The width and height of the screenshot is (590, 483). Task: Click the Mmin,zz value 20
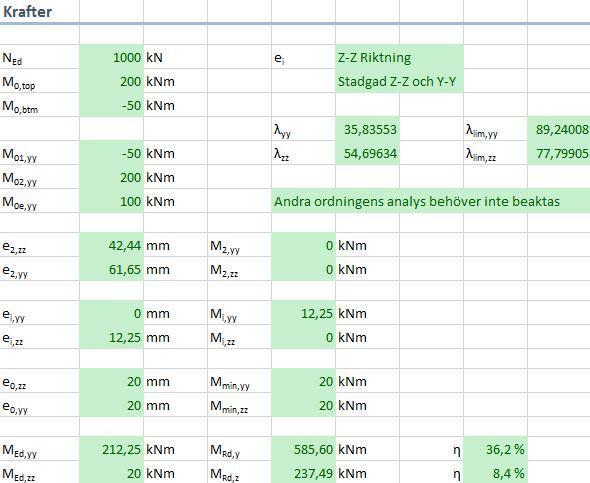tap(303, 406)
